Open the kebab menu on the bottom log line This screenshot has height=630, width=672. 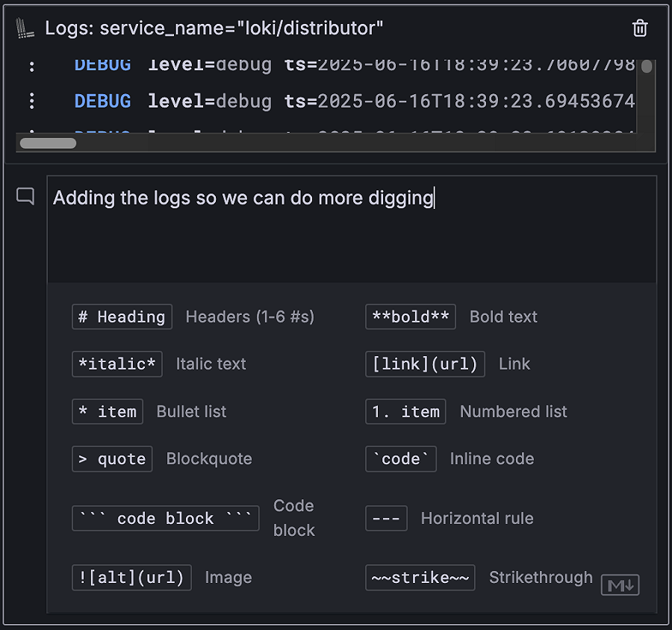tap(31, 133)
